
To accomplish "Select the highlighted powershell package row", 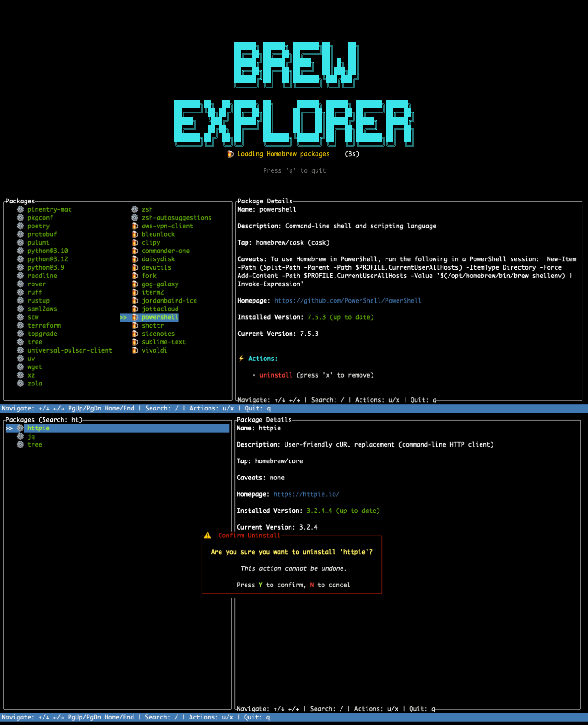I will 159,317.
